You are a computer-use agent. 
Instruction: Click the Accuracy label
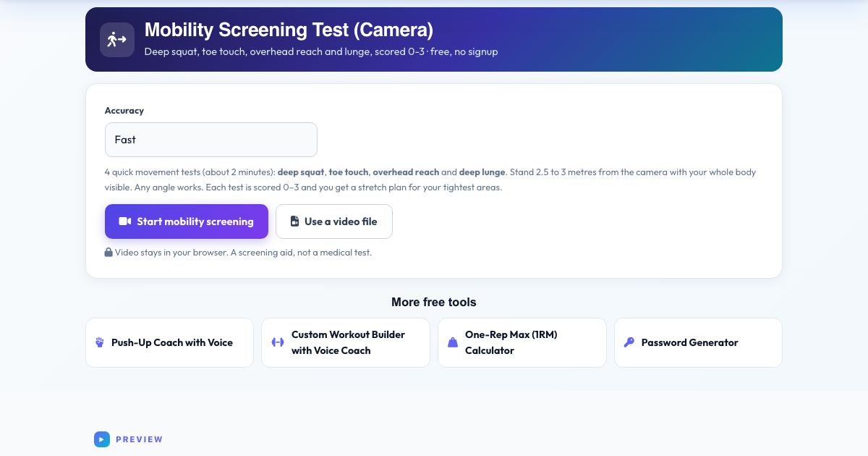(124, 111)
